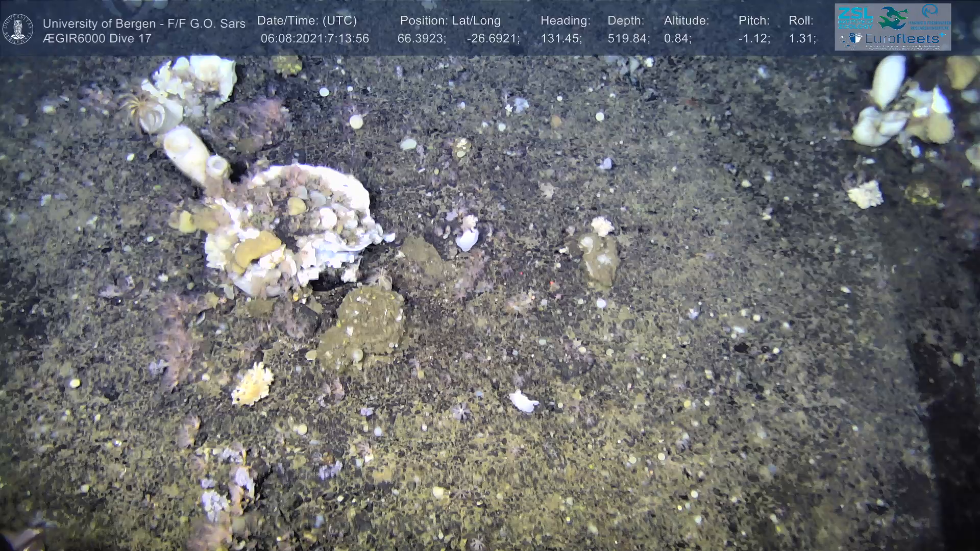
Task: Click the green-blue fish logo
Action: pos(892,18)
